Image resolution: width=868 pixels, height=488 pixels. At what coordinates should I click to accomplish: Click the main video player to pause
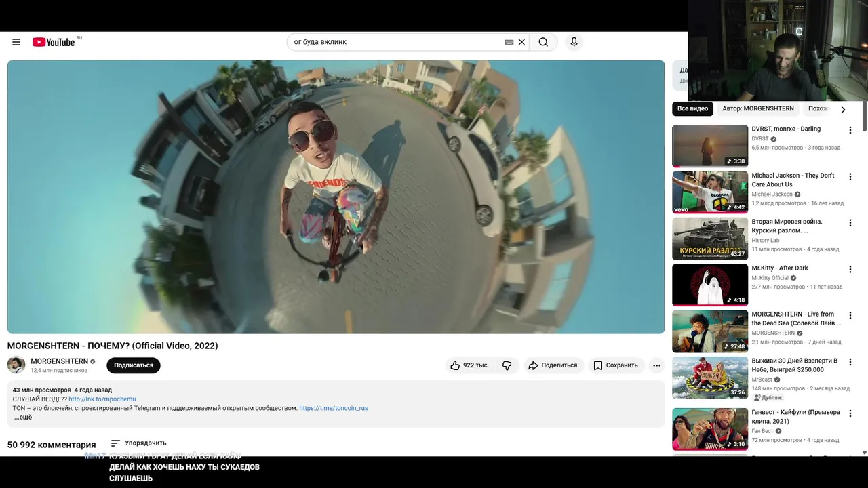336,197
